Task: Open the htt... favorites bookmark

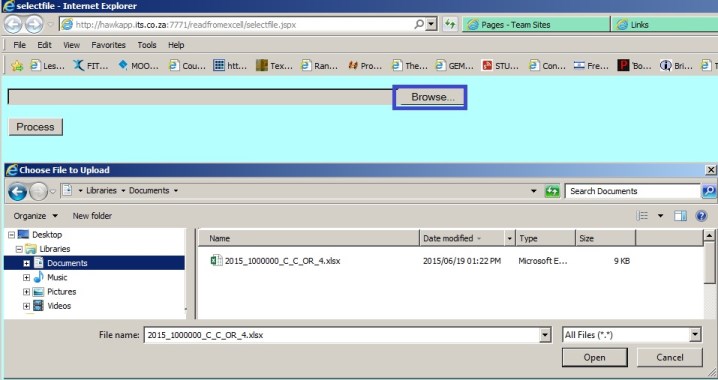Action: pos(230,66)
